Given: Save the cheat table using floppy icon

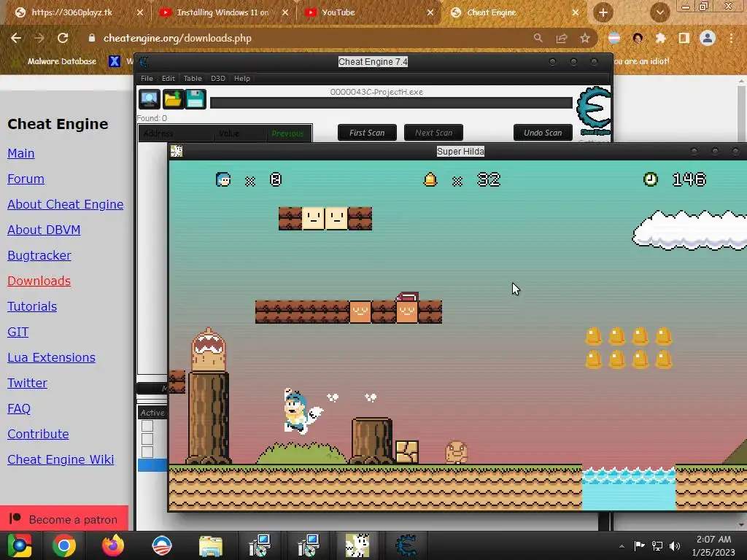Looking at the screenshot, I should [196, 99].
